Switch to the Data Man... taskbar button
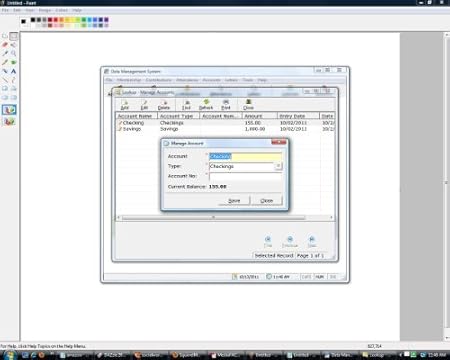The height and width of the screenshot is (360, 450). (338, 355)
